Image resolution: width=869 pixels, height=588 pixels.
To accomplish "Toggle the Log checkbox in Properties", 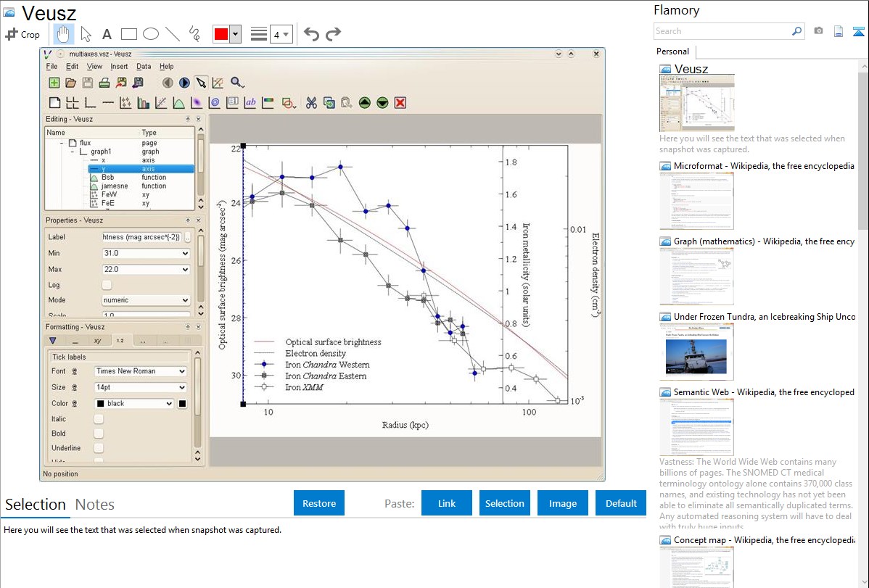I will pos(107,285).
